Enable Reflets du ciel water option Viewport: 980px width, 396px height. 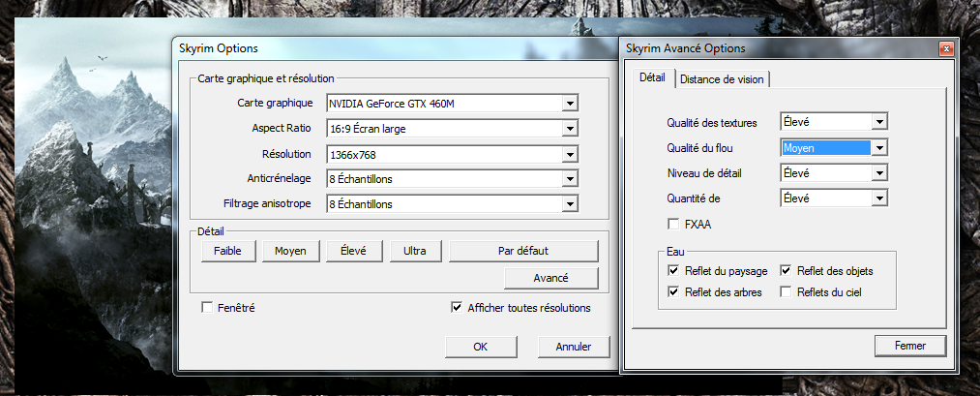[787, 291]
